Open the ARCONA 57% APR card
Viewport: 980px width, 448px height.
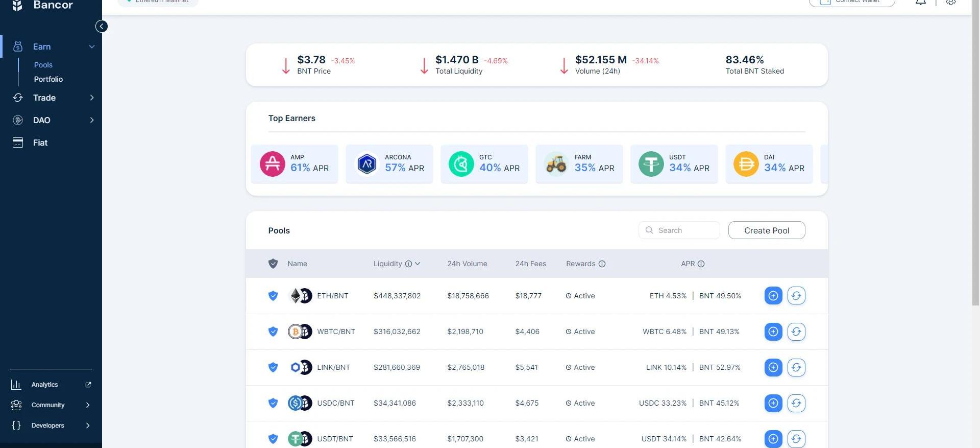pyautogui.click(x=389, y=164)
